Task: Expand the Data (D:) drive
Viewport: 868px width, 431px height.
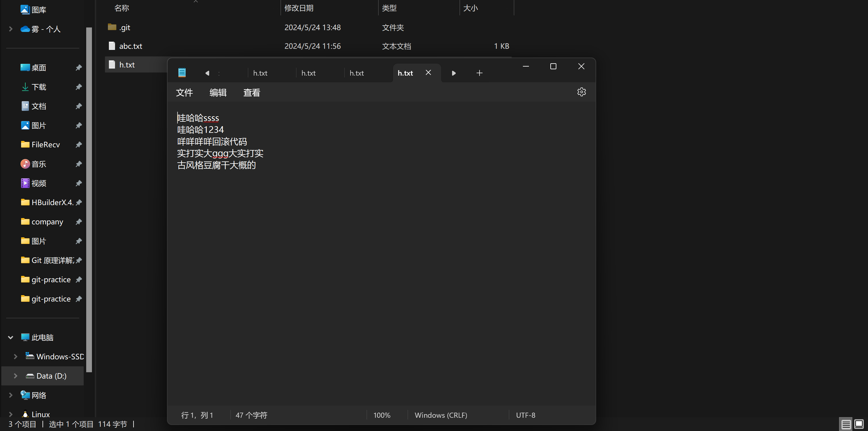Action: tap(15, 376)
